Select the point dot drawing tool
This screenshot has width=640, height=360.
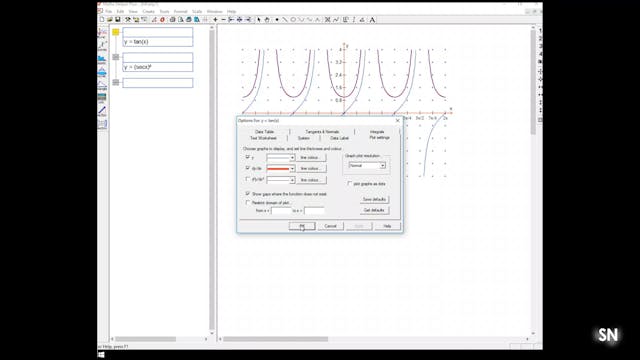[x=277, y=20]
